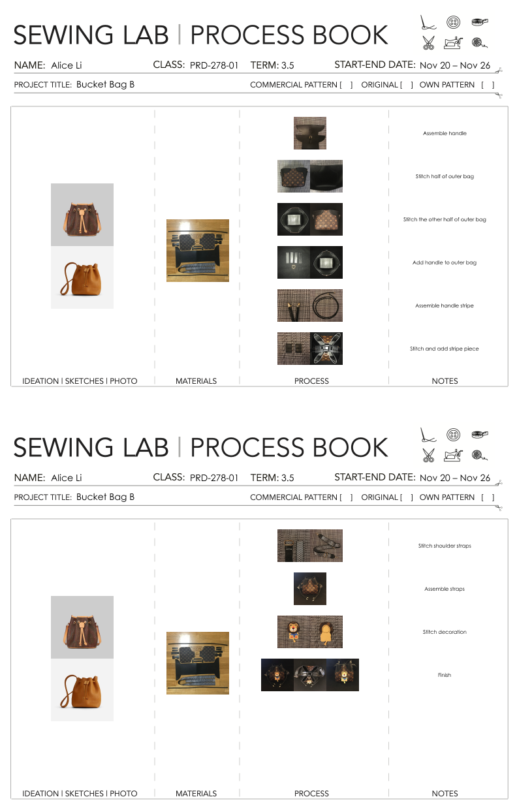Viewport: 517px width, 812px height.
Task: Click the four-hole button icon on first page
Action: click(453, 23)
